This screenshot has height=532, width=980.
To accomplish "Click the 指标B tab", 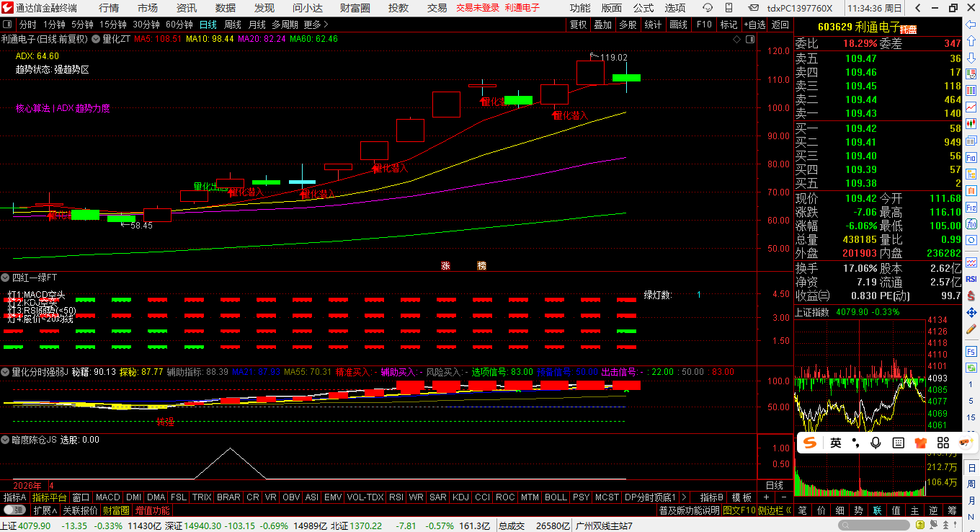I will coord(711,497).
